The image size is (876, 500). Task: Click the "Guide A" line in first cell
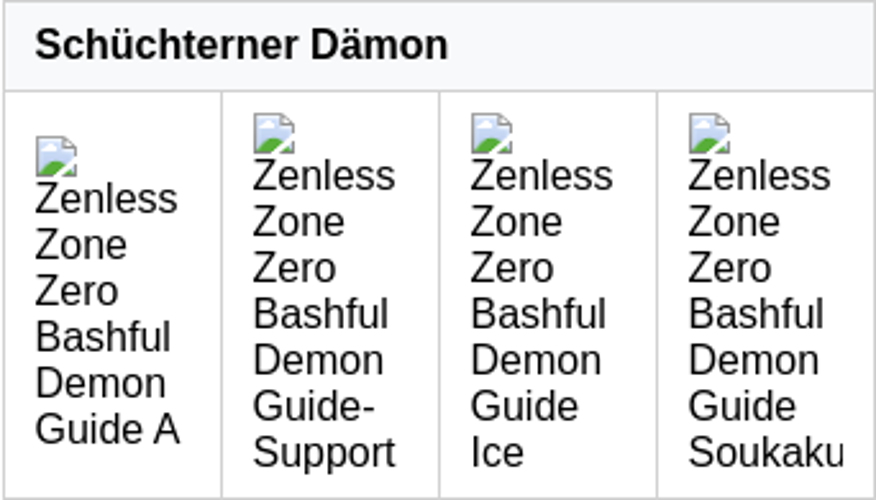[x=107, y=430]
